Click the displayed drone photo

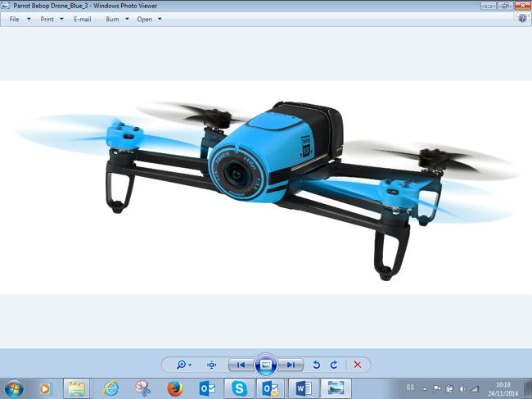(x=266, y=188)
